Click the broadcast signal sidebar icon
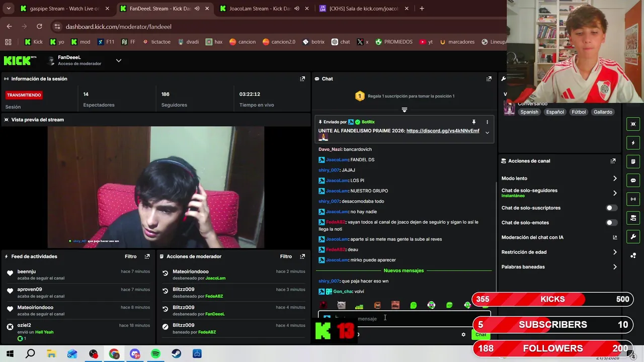 [x=633, y=199]
